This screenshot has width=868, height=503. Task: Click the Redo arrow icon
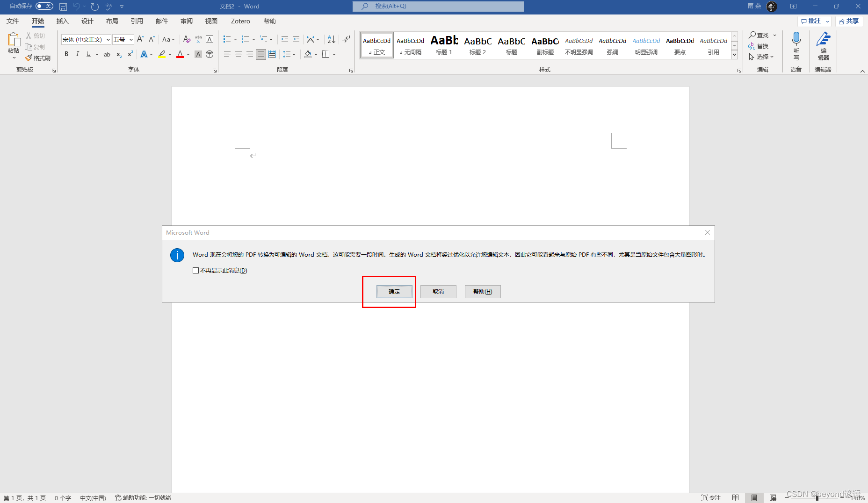95,7
